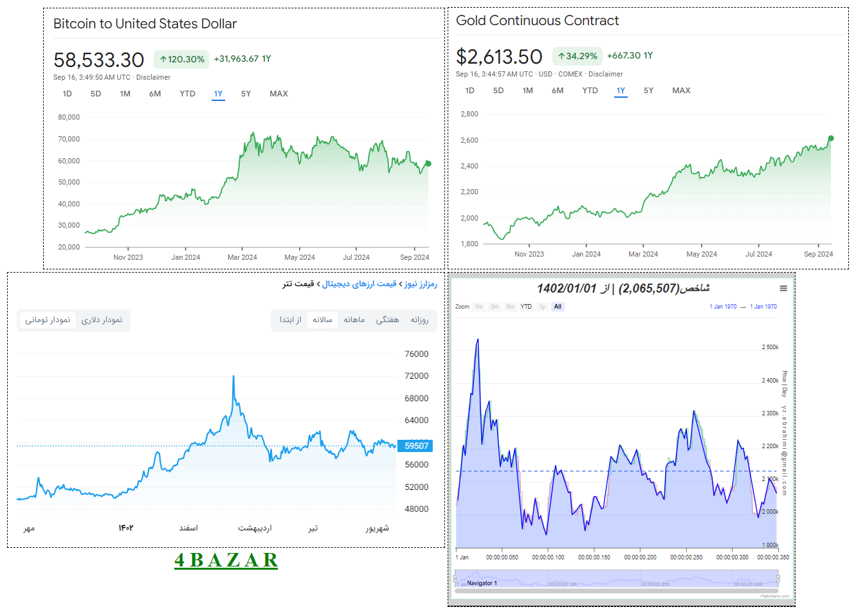Click the right navigator range handle

pyautogui.click(x=779, y=579)
